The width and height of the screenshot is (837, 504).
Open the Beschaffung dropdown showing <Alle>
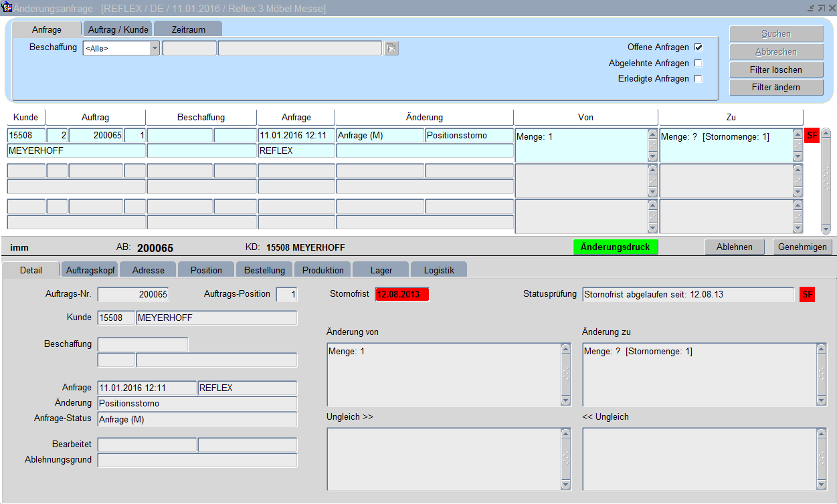point(155,48)
